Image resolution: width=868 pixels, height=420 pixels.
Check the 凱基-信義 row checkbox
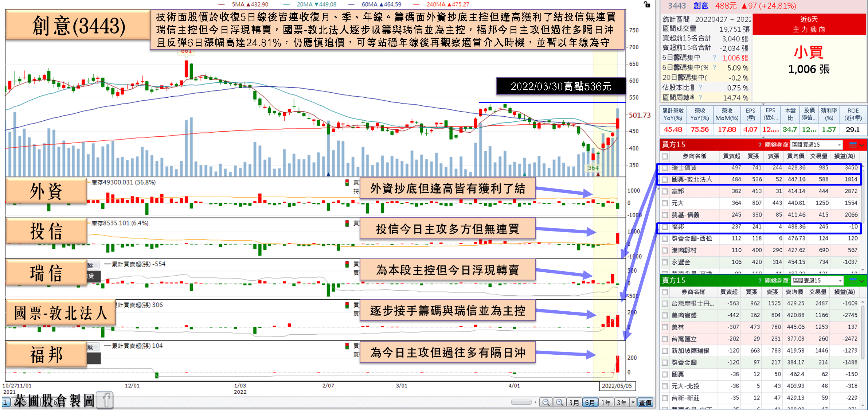tap(665, 215)
